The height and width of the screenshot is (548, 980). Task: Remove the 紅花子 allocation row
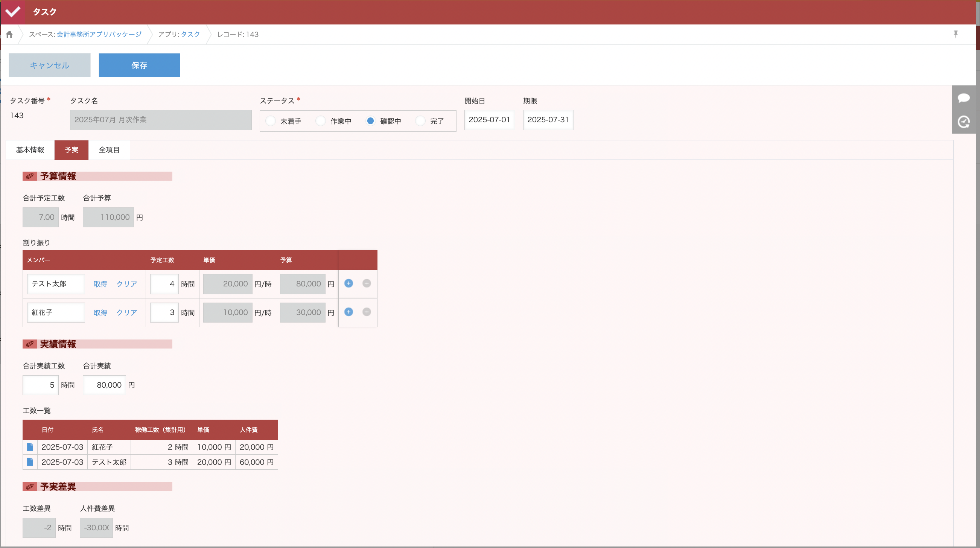pos(367,312)
